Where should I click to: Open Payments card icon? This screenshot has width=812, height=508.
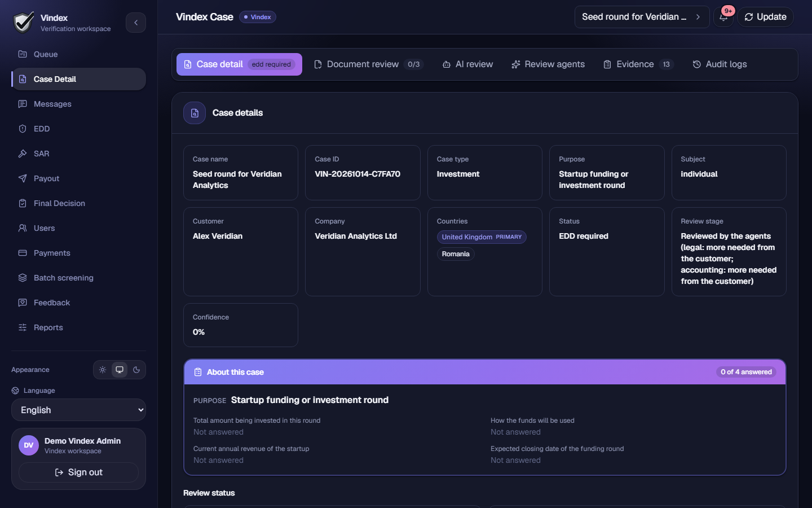(23, 253)
